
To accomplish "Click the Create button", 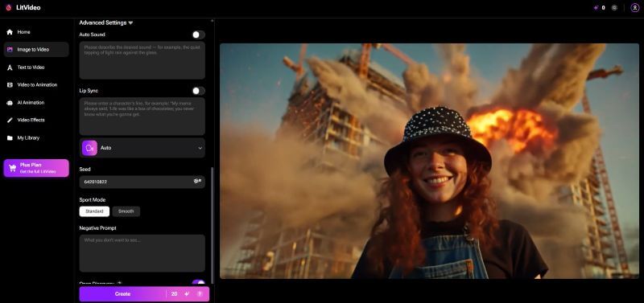I will click(122, 294).
